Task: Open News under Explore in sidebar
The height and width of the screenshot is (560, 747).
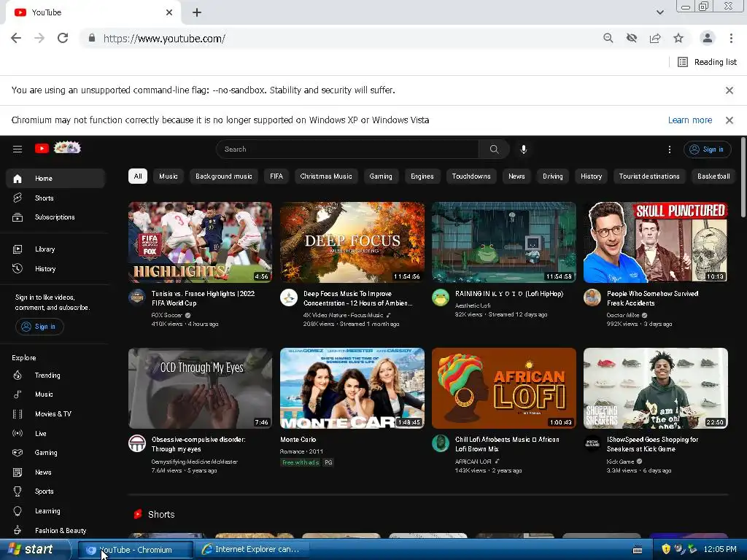Action: click(55, 472)
